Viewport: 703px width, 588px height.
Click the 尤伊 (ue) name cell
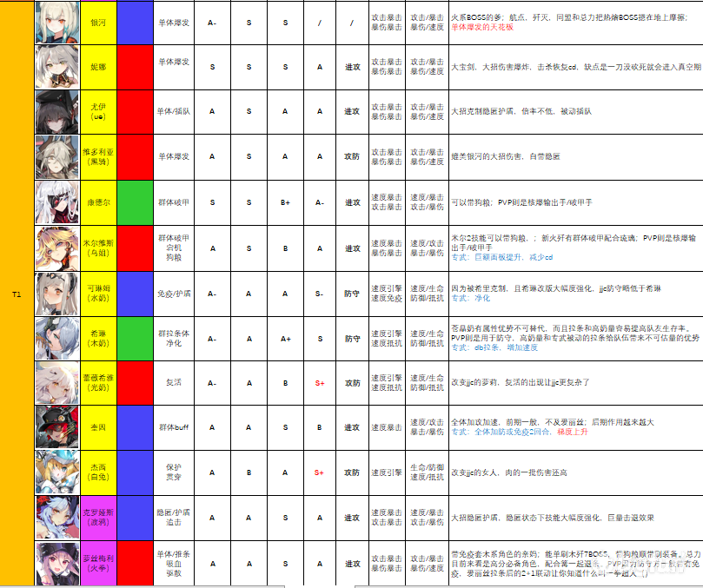98,112
